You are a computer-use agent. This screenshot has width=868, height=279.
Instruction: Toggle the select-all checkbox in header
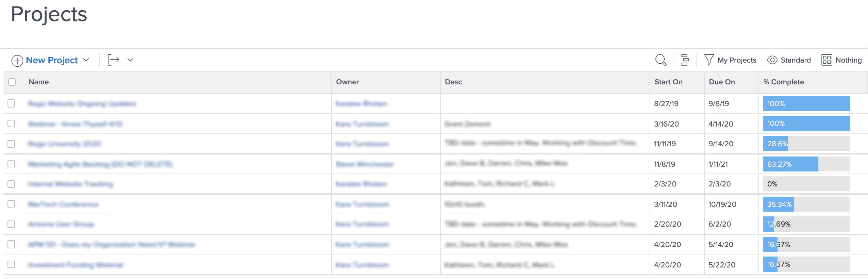click(x=12, y=82)
